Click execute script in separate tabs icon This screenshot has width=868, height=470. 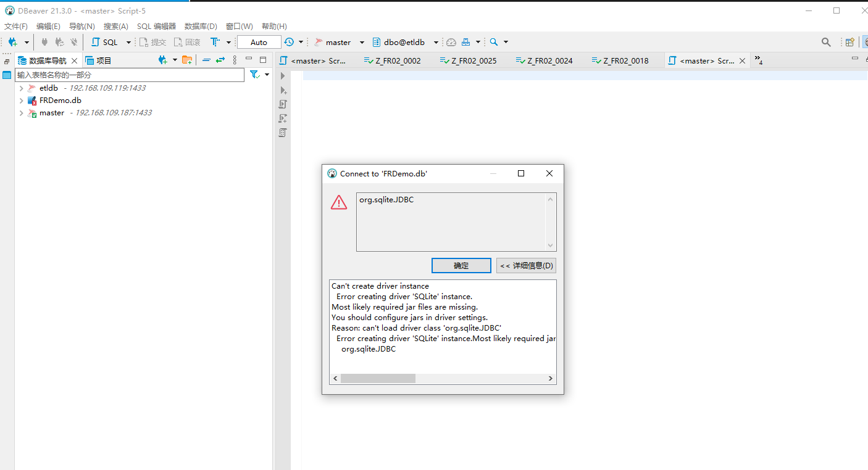(283, 118)
